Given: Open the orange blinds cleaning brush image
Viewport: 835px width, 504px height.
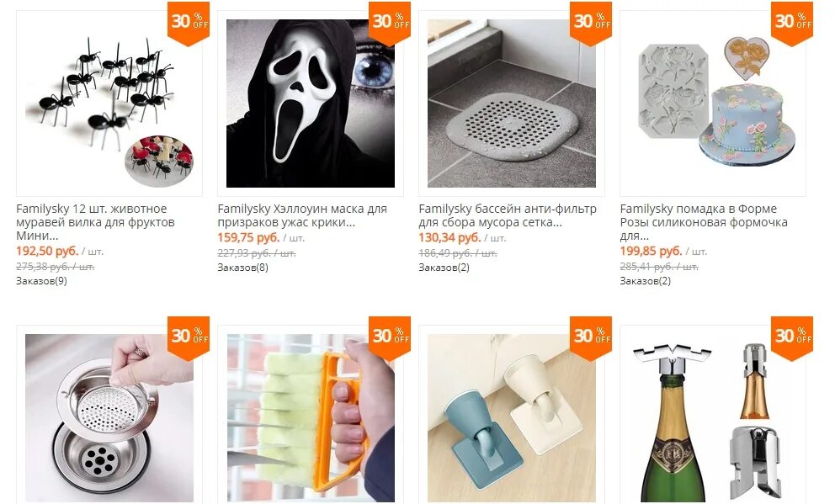Looking at the screenshot, I should tap(311, 418).
